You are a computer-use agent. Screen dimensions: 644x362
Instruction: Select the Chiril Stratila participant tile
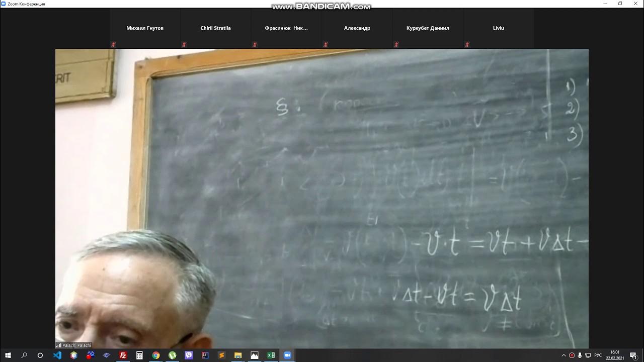(x=216, y=28)
